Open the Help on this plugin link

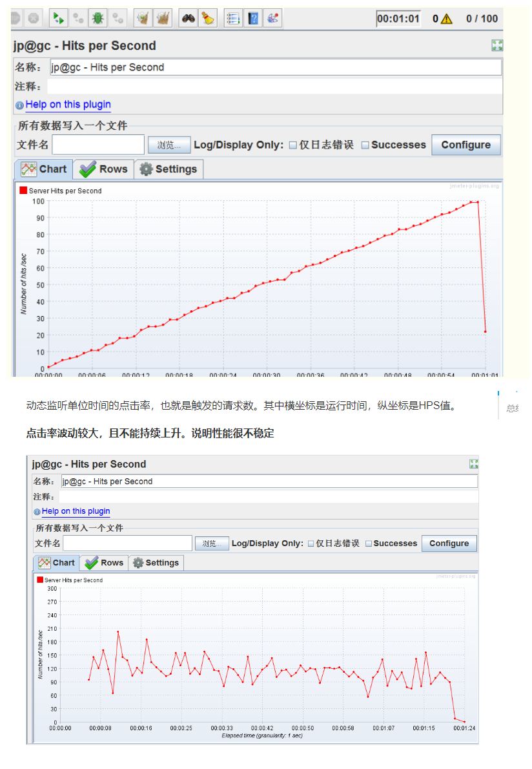(67, 104)
